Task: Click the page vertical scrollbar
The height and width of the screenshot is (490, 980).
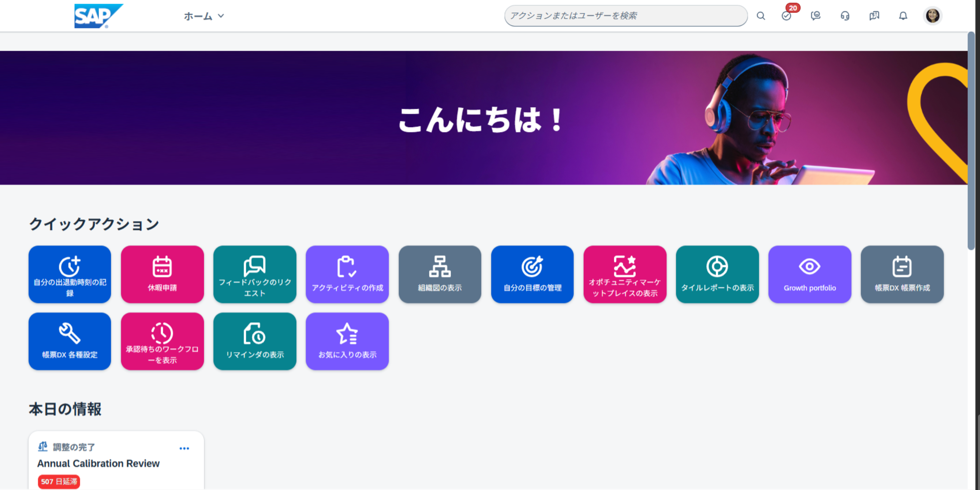Action: point(971,141)
